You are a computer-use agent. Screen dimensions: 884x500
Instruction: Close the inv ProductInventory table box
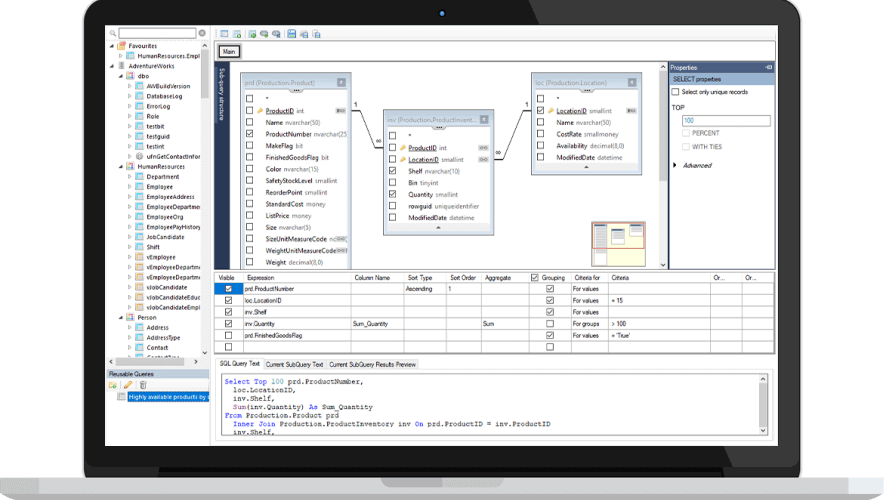[484, 120]
